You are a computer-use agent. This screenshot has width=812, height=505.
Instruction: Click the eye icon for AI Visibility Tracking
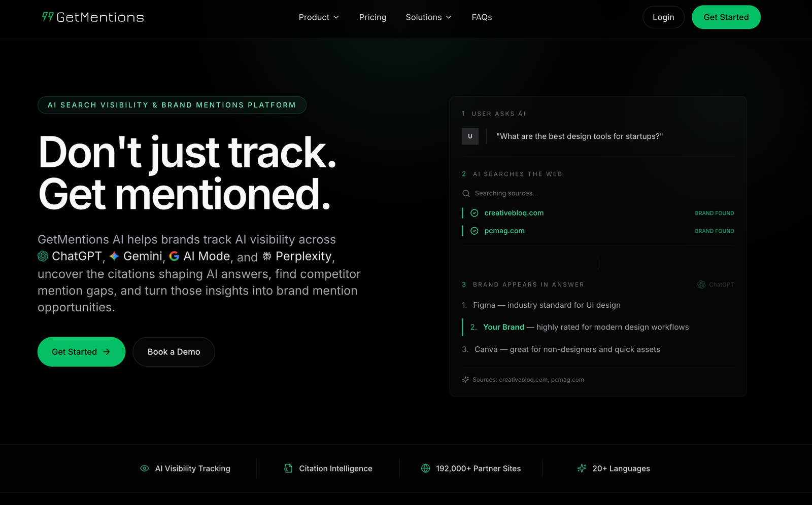tap(144, 468)
